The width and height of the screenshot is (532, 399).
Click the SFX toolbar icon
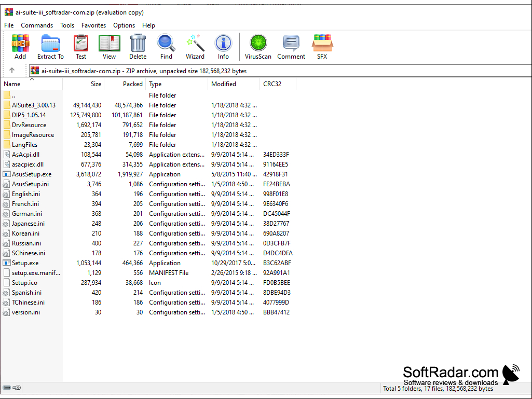pos(322,43)
